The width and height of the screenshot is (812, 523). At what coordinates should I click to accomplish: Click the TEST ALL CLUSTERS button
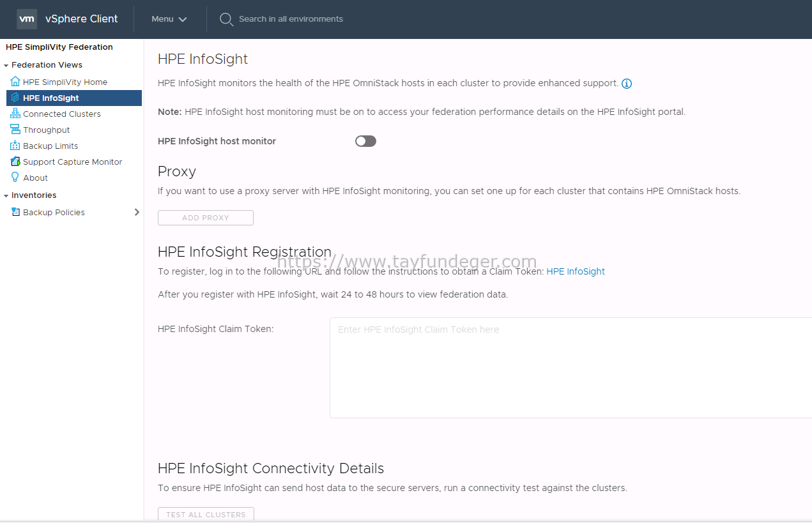(206, 514)
